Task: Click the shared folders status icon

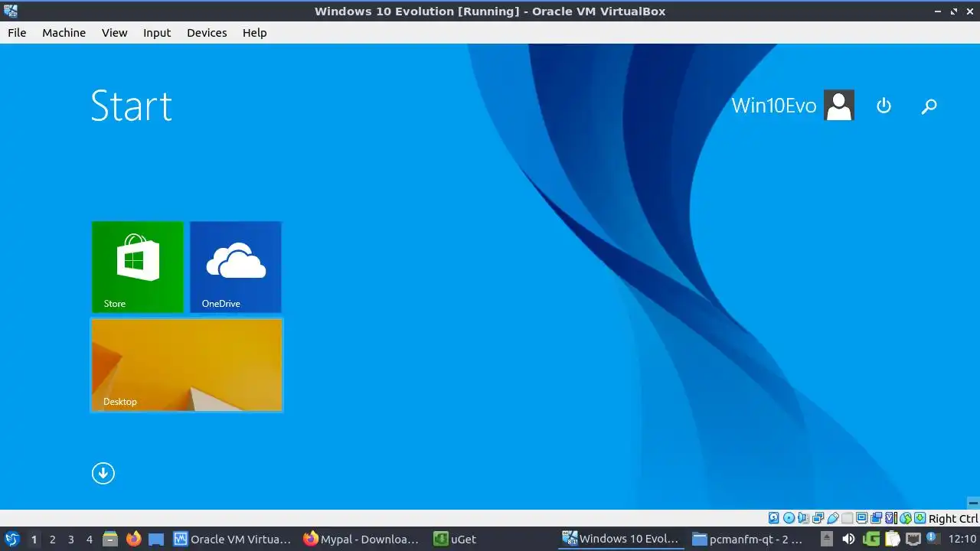Action: (x=848, y=519)
